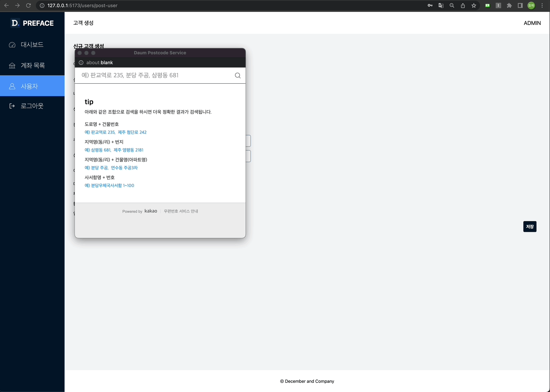Click the translate page icon
Screen dimensions: 550x392
(441, 5)
